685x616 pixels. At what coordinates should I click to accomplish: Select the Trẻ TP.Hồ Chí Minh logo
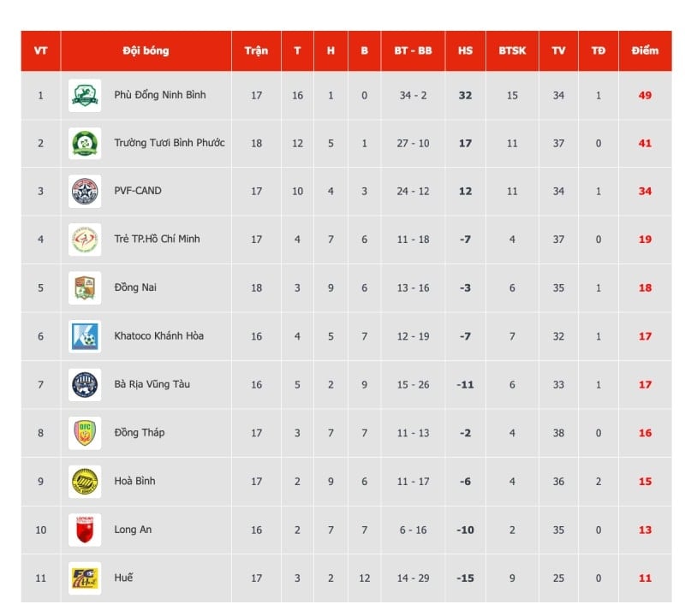(x=85, y=240)
